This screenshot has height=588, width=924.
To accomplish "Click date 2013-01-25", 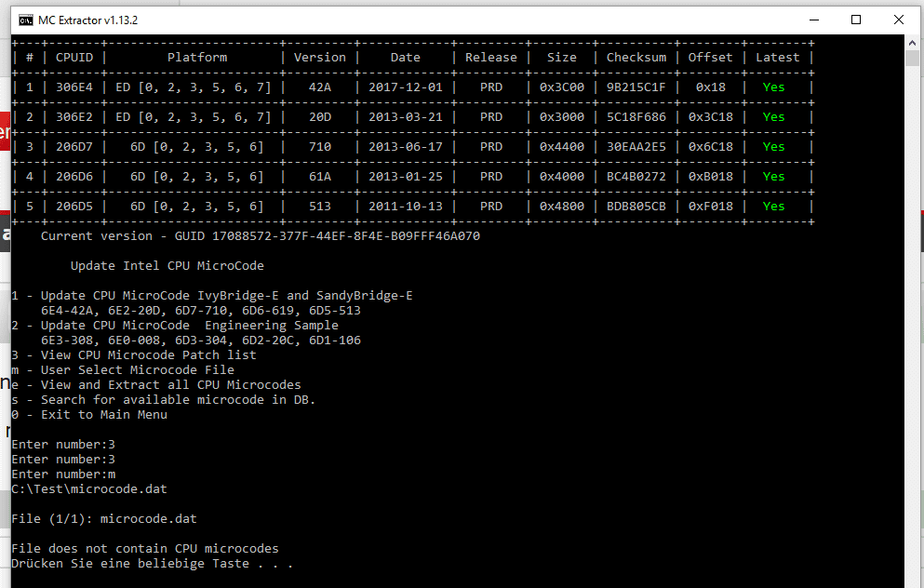I will 406,176.
